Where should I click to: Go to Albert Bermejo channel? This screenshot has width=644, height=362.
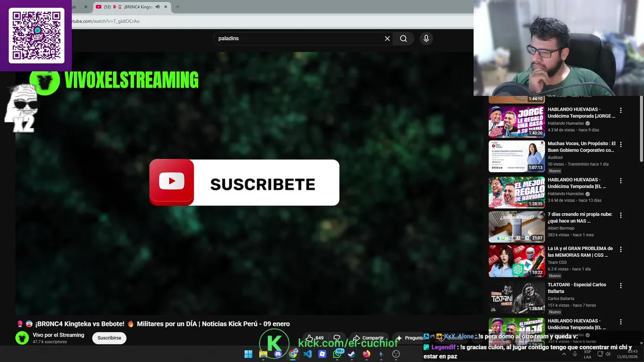pos(561,228)
